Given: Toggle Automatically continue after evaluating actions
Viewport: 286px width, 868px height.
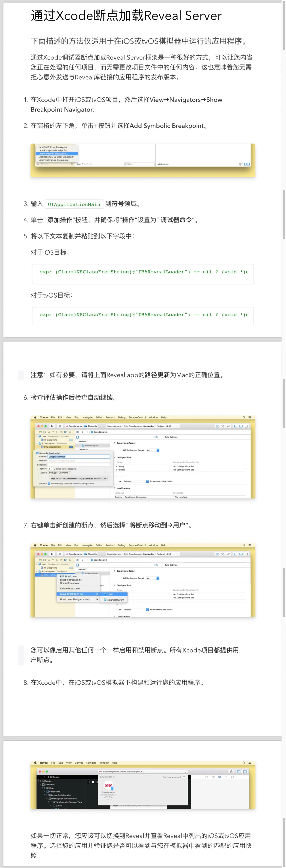Looking at the screenshot, I should [49, 483].
